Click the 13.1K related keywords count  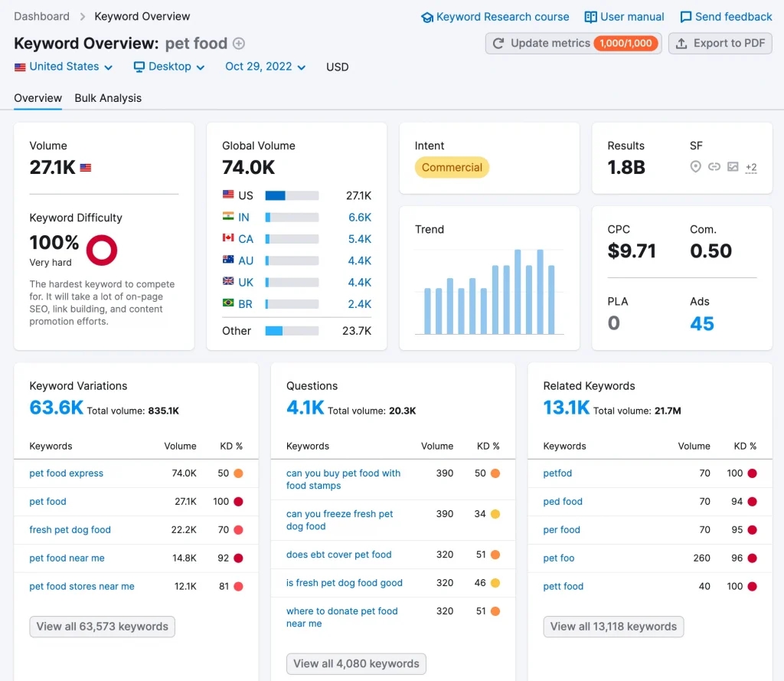coord(567,408)
